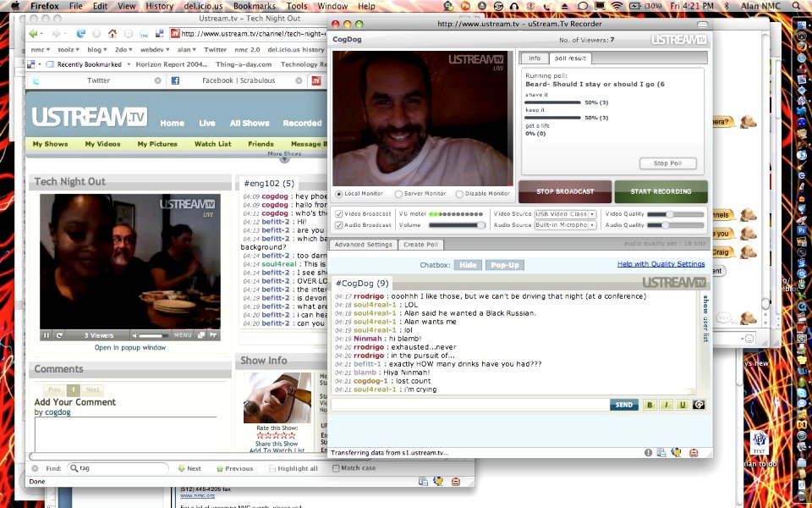Open the MENU in Tech Night Out player
812x508 pixels.
click(183, 335)
